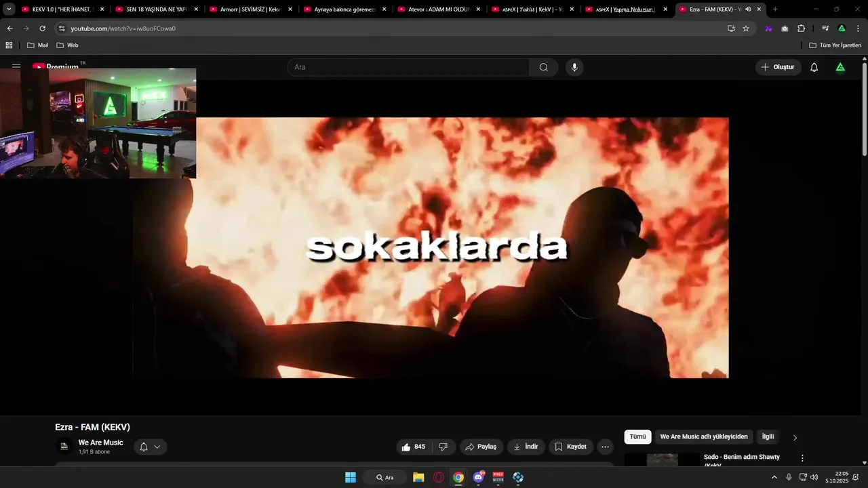Like the video with the thumbs-up button

point(413,447)
